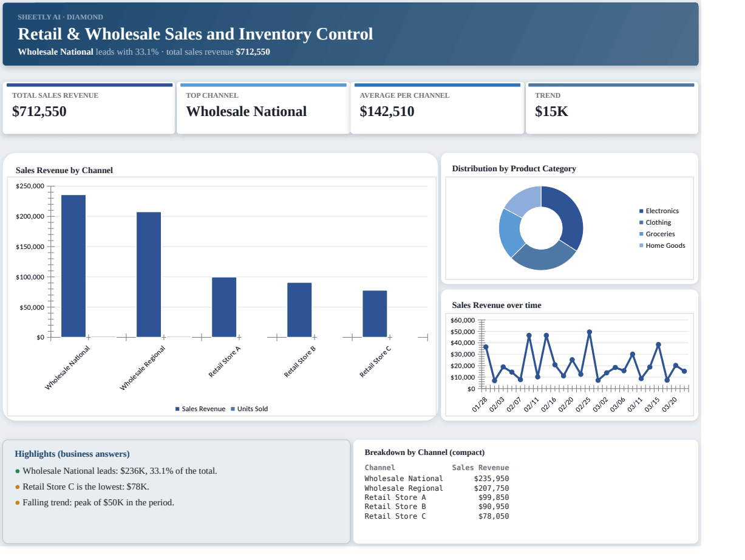Click the Retail Store B row label in breakdown
This screenshot has width=745, height=560.
pos(395,507)
